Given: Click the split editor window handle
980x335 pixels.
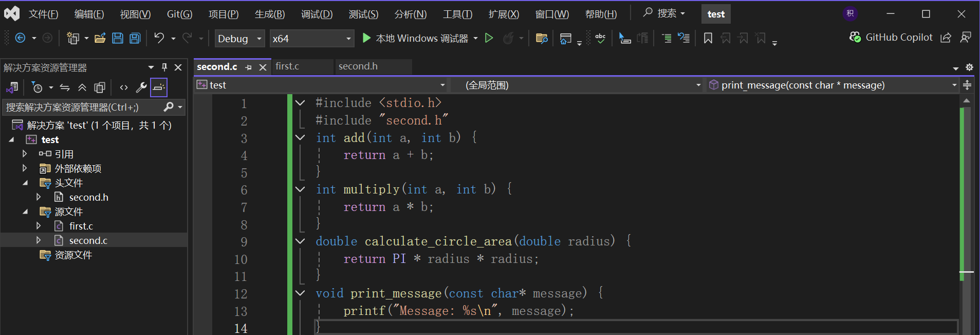Looking at the screenshot, I should pos(967,85).
